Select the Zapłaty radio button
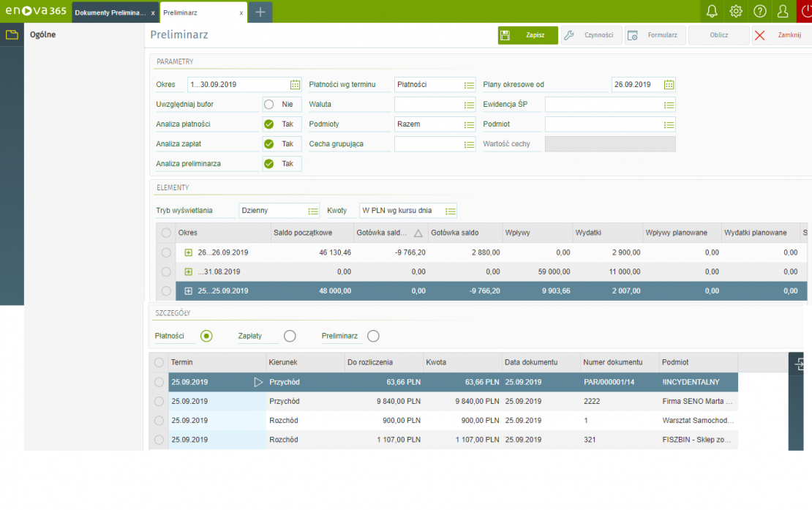The width and height of the screenshot is (812, 510). [290, 336]
